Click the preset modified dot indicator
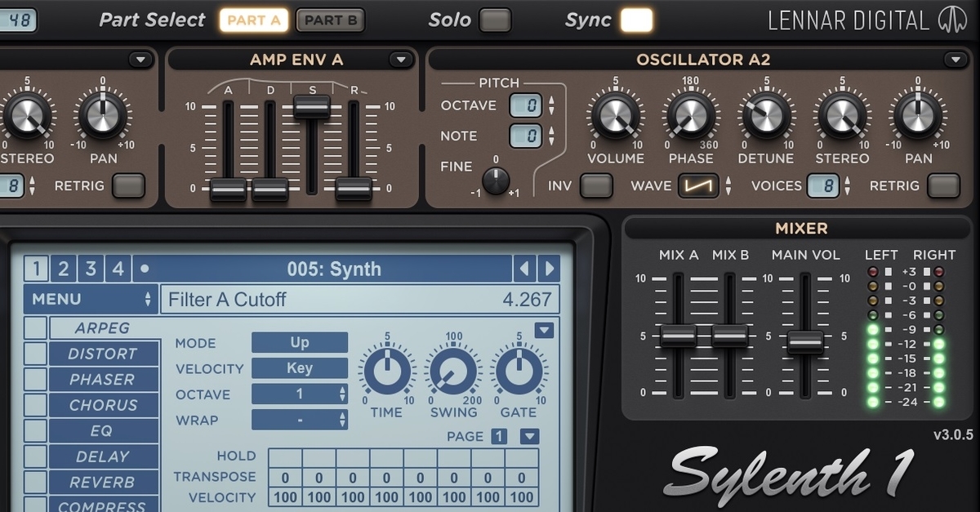Viewport: 980px width, 512px height. click(x=145, y=268)
